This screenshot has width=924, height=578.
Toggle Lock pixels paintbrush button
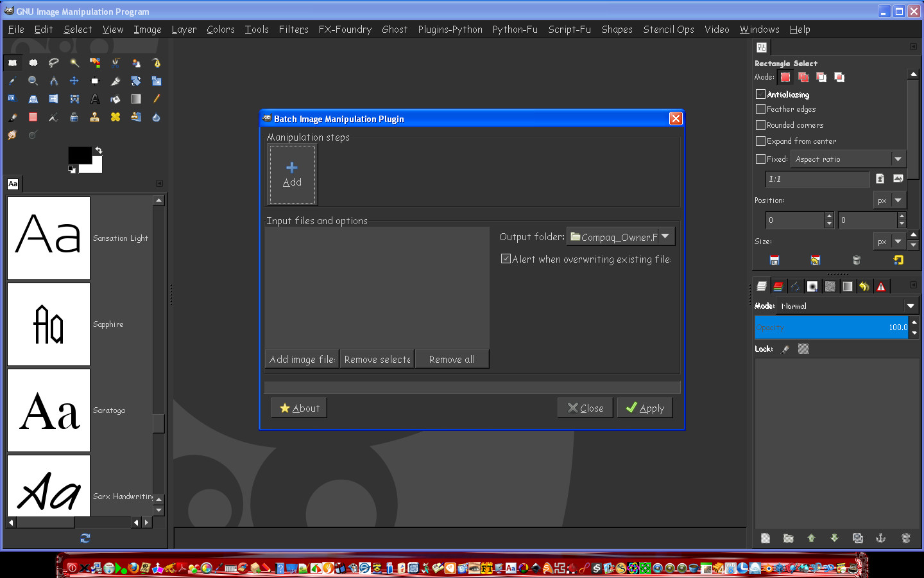[x=785, y=349]
